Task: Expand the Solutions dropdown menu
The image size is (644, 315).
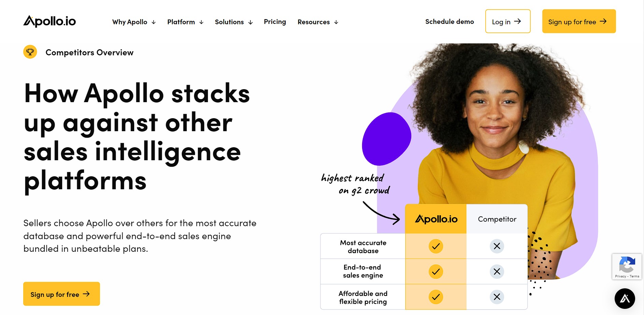Action: (234, 22)
